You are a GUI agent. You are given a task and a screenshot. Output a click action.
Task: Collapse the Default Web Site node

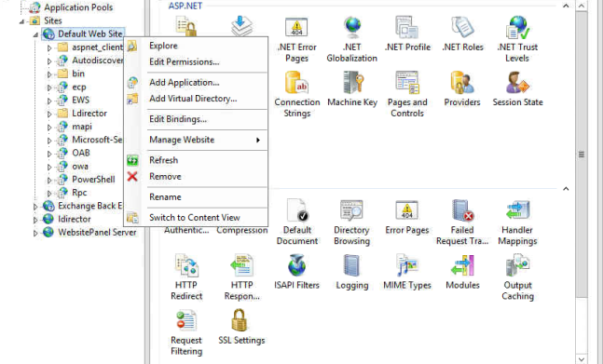[35, 35]
